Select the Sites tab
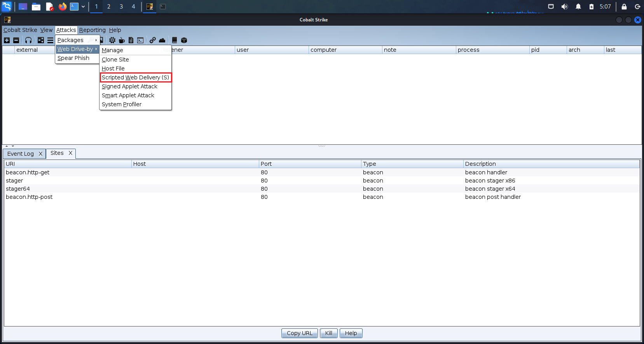Screen dimensions: 644x344 (x=57, y=153)
